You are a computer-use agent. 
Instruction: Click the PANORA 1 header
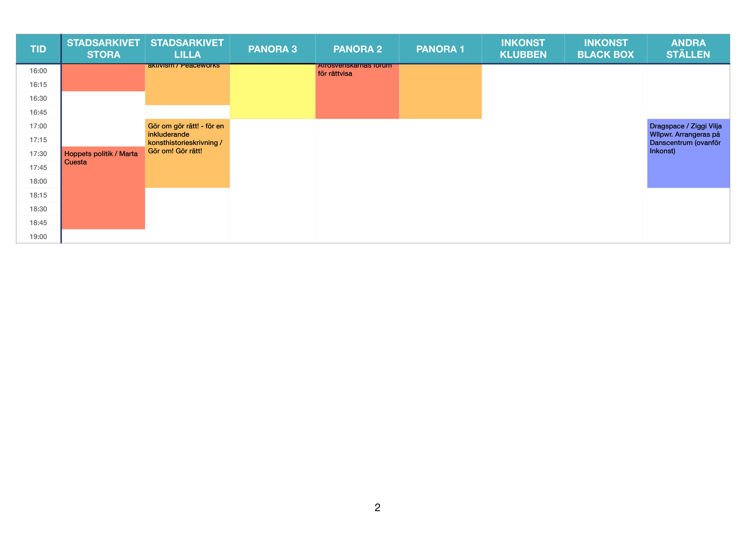440,49
